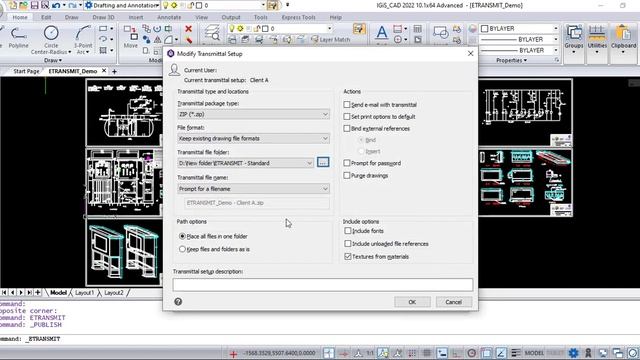Open the Annotate ribbon tab
The image size is (640, 360).
[169, 17]
